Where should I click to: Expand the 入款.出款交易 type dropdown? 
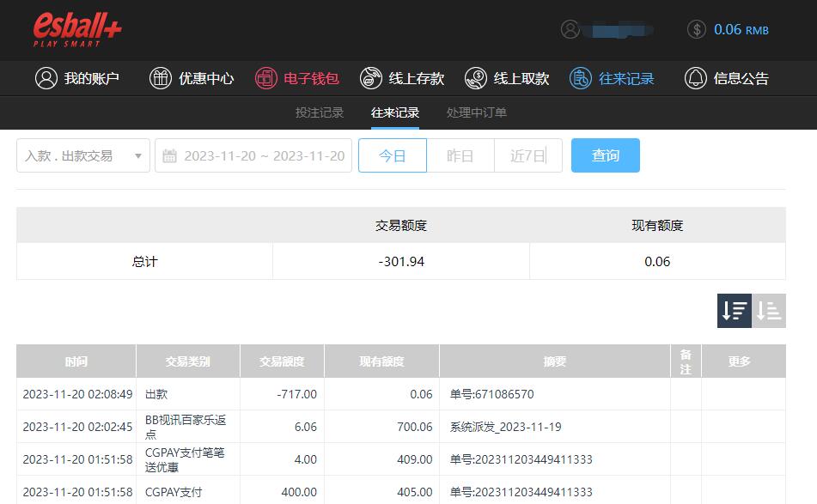coord(83,155)
